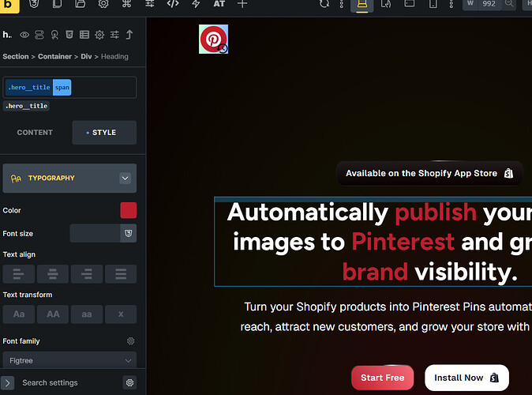Click the .hero__title class chip below field
Screen dimensions: 532x395
click(x=27, y=106)
